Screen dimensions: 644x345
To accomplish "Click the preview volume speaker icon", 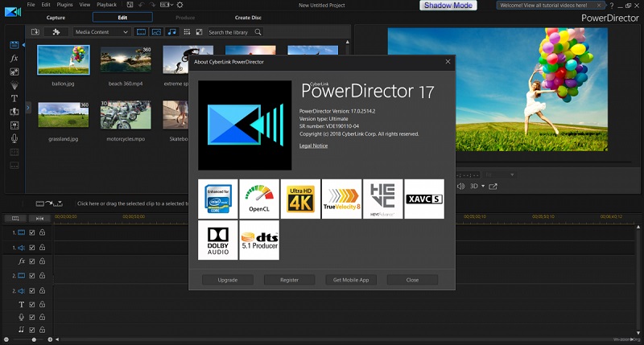I will click(x=461, y=187).
